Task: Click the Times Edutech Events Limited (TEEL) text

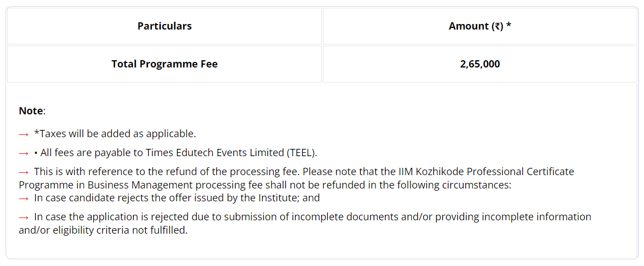Action: [x=231, y=153]
